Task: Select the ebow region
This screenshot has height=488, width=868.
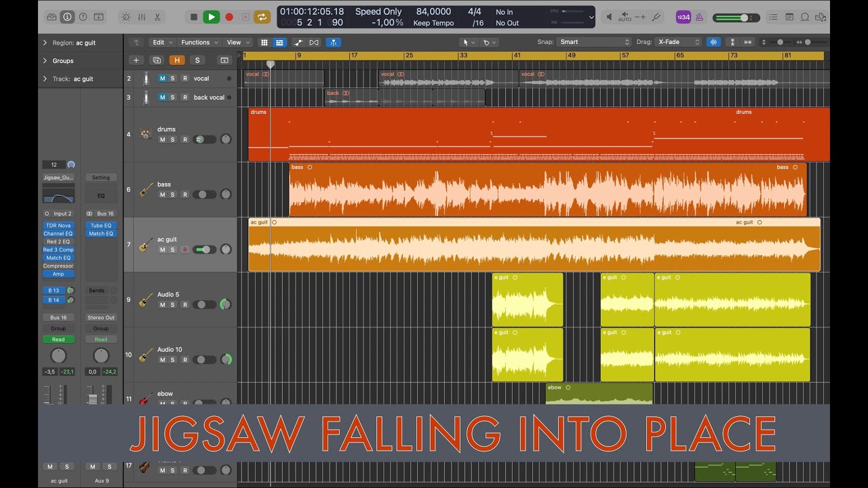Action: tap(599, 393)
